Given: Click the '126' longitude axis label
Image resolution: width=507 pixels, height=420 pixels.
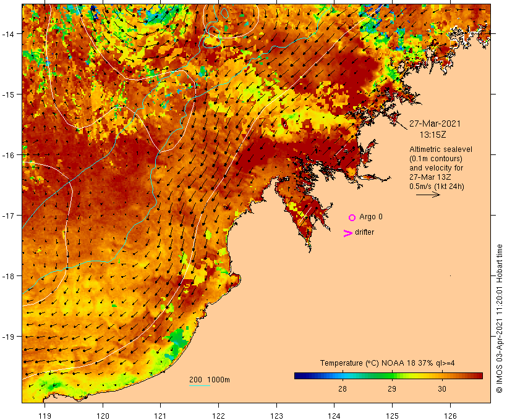Looking at the screenshot, I should 450,416.
